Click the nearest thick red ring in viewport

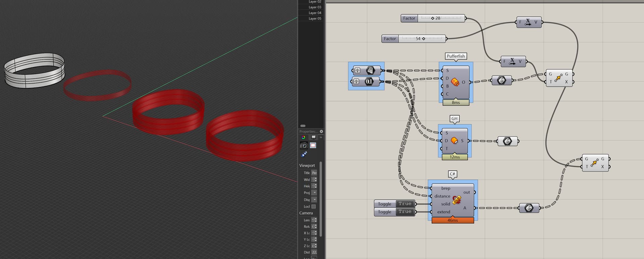[x=245, y=136]
